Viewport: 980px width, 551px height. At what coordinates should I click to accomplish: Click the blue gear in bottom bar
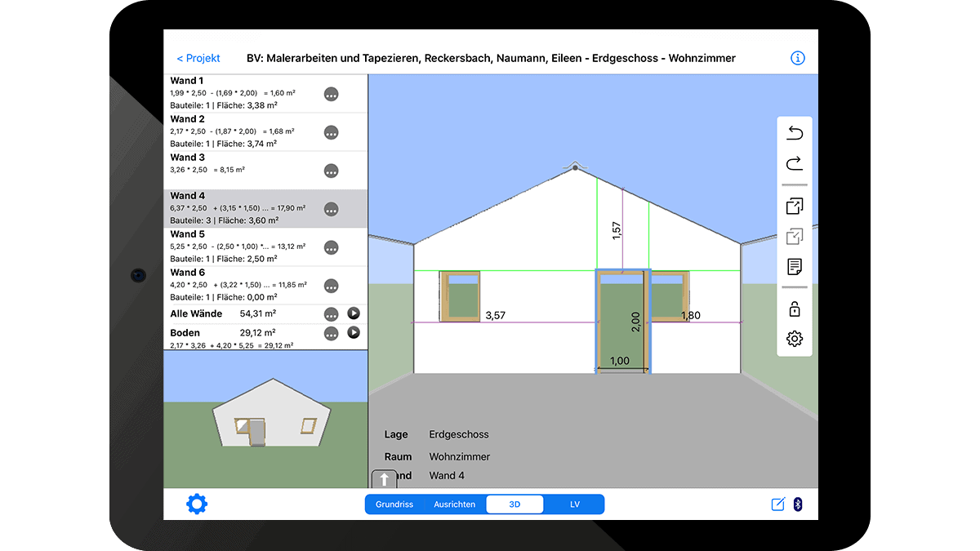[x=197, y=504]
